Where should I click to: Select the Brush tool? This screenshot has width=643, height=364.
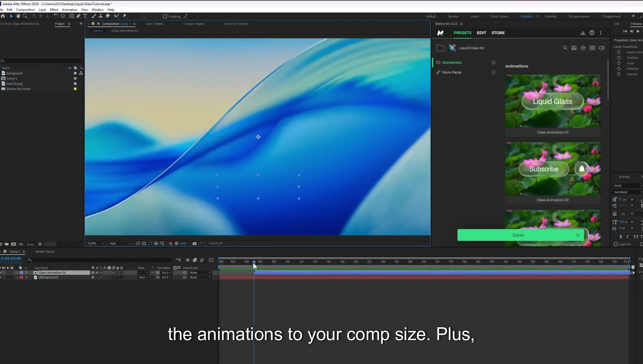pyautogui.click(x=94, y=16)
